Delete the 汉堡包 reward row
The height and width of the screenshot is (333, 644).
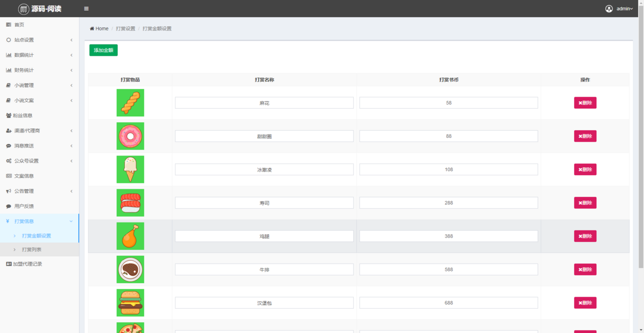585,303
